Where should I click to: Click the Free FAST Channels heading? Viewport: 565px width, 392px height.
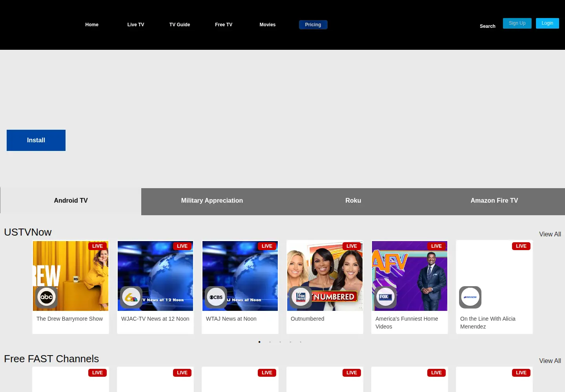click(x=51, y=359)
